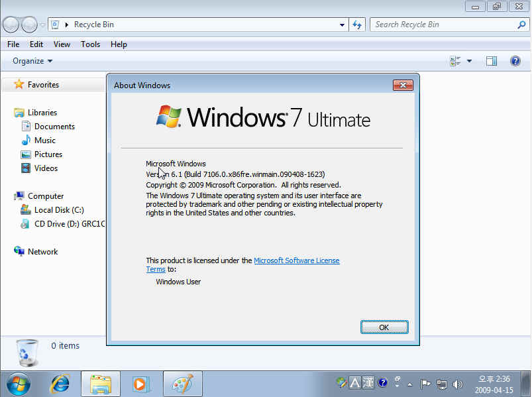Image resolution: width=532 pixels, height=397 pixels.
Task: Click the magnifier icon in the search box
Action: 521,25
